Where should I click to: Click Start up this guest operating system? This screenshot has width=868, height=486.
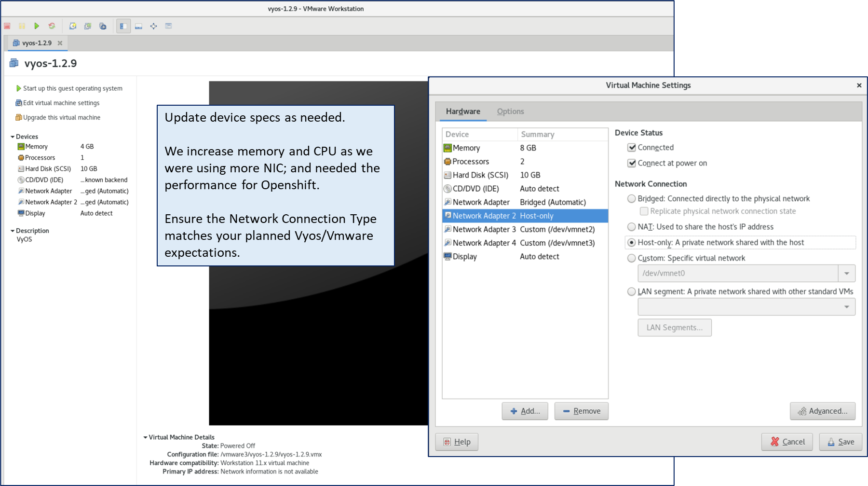click(x=72, y=88)
